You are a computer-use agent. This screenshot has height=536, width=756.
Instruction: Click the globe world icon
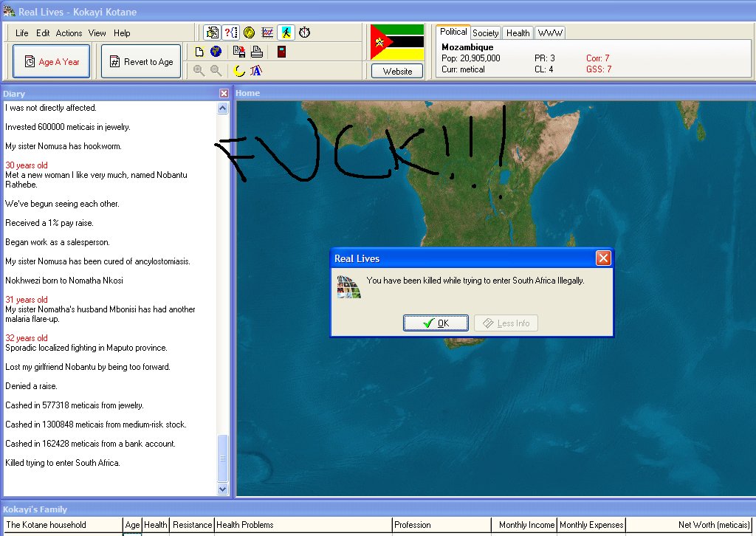coord(216,52)
